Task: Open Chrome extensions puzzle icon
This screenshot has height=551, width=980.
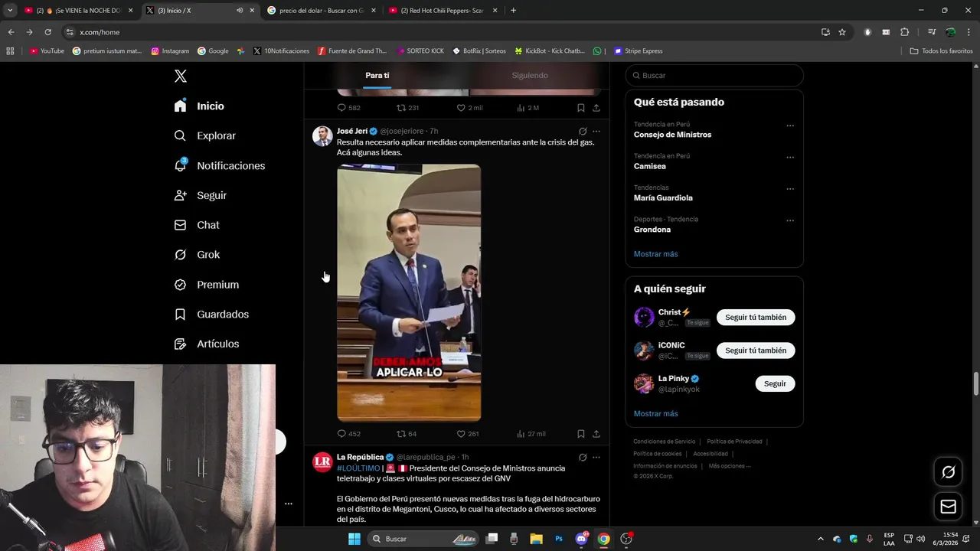Action: click(x=904, y=32)
